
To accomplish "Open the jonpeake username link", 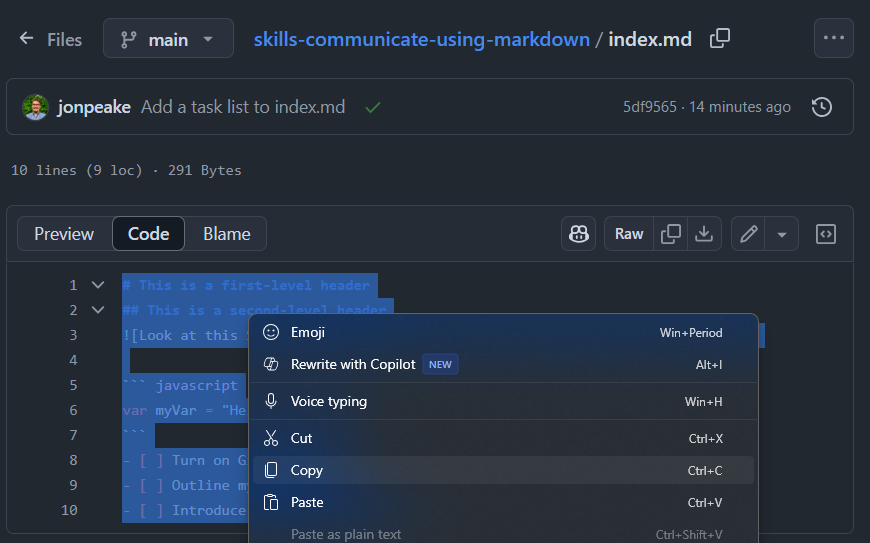I will (x=94, y=107).
